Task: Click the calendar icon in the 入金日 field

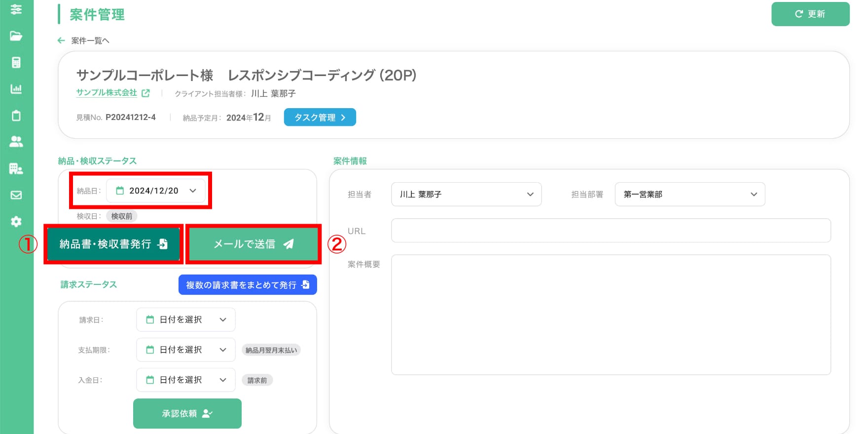Action: click(x=150, y=380)
